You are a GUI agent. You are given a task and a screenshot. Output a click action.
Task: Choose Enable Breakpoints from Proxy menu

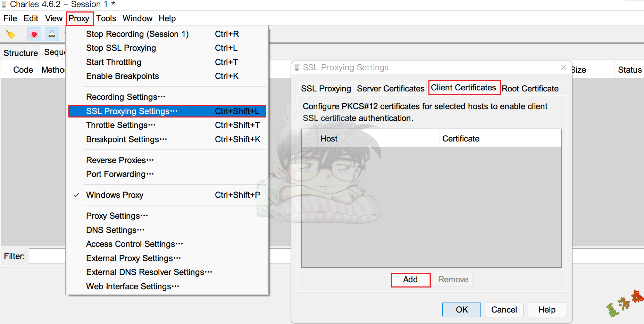pos(122,76)
